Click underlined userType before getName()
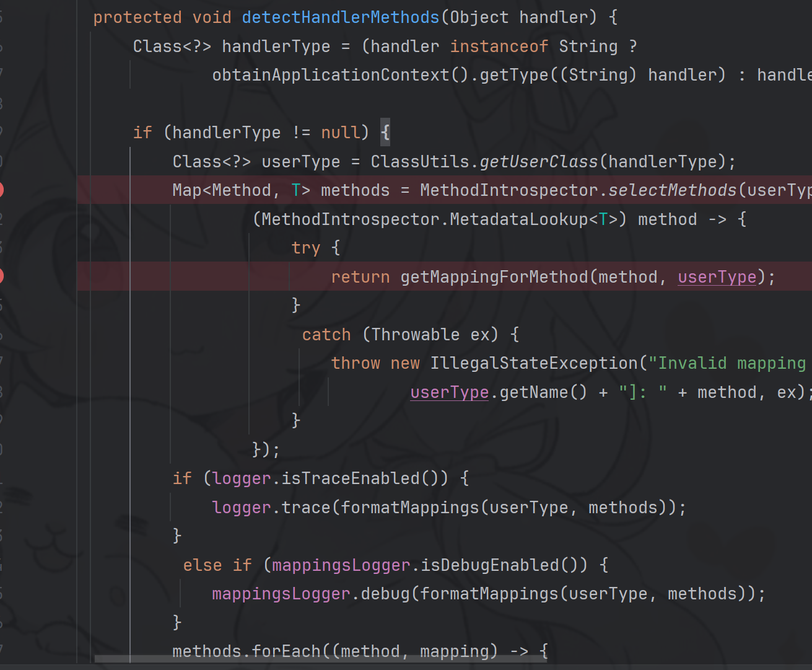 tap(449, 392)
